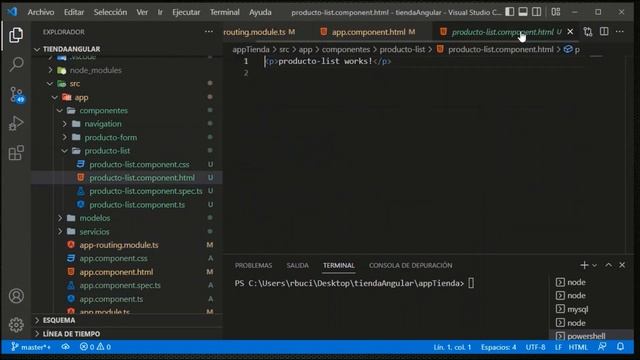Image resolution: width=640 pixels, height=360 pixels.
Task: Open the Manage gear icon
Action: point(16,325)
